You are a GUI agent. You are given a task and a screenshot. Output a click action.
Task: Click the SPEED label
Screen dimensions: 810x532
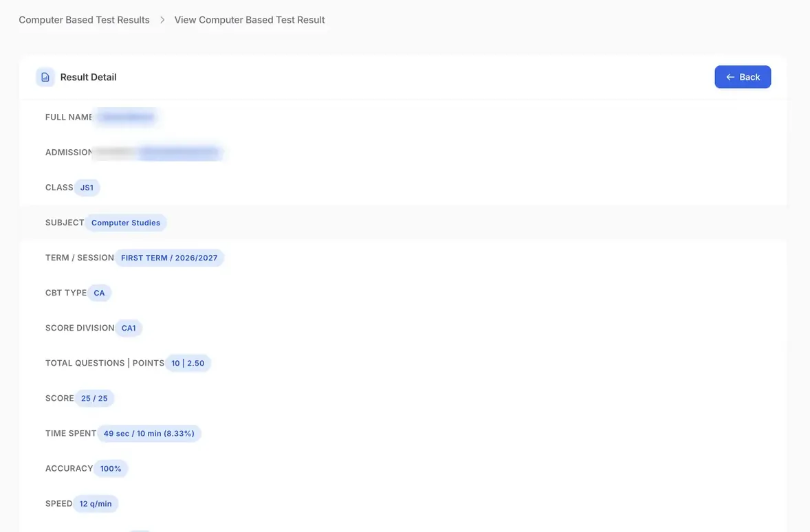click(59, 504)
